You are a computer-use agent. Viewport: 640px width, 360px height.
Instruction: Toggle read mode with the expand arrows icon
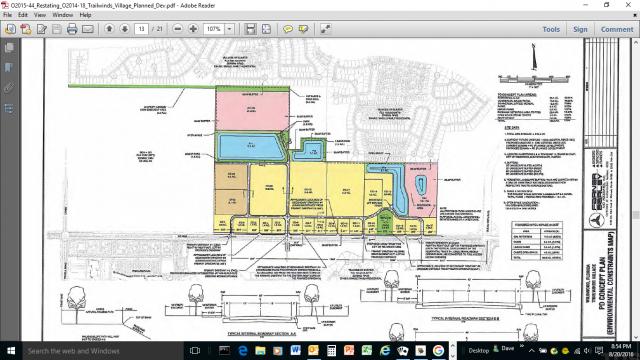click(325, 29)
